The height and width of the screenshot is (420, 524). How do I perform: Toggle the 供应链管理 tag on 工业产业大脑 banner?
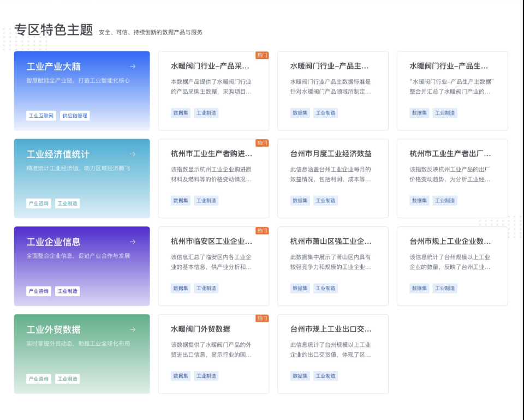[75, 116]
